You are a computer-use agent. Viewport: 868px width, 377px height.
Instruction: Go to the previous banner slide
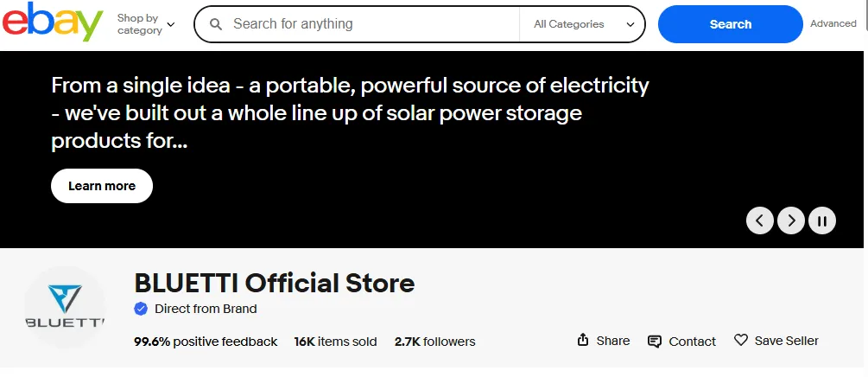coord(759,220)
